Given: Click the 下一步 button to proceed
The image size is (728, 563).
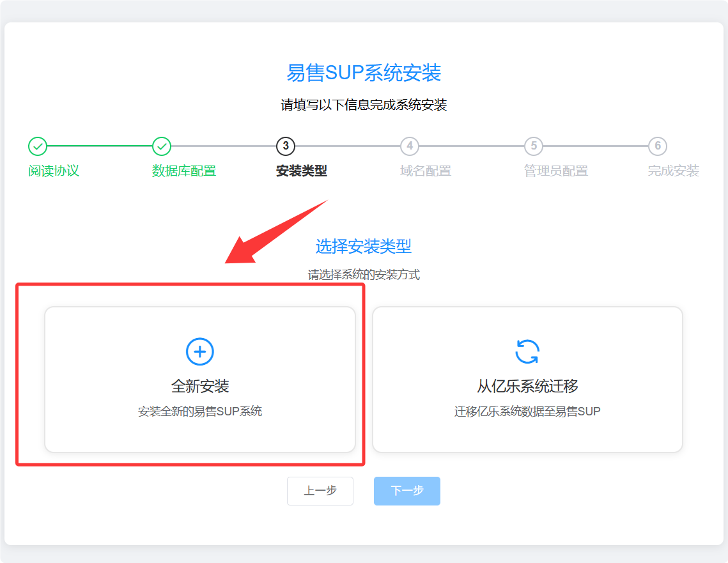Looking at the screenshot, I should coord(407,491).
